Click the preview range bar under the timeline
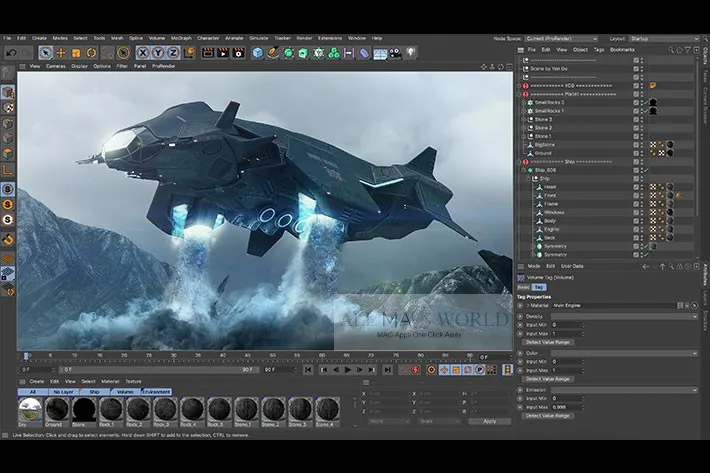This screenshot has width=710, height=473. click(x=158, y=370)
